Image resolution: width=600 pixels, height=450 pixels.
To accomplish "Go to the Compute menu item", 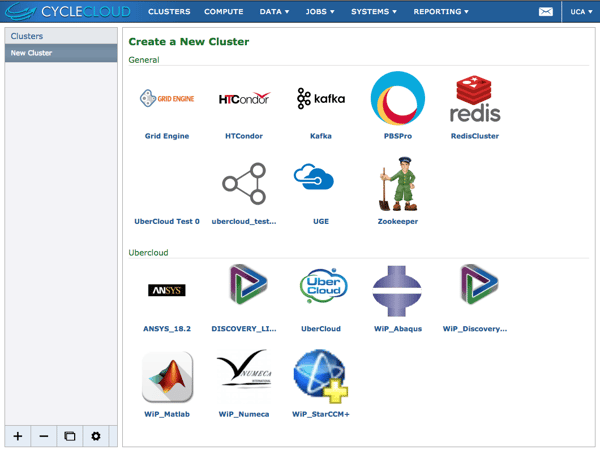I will (223, 11).
